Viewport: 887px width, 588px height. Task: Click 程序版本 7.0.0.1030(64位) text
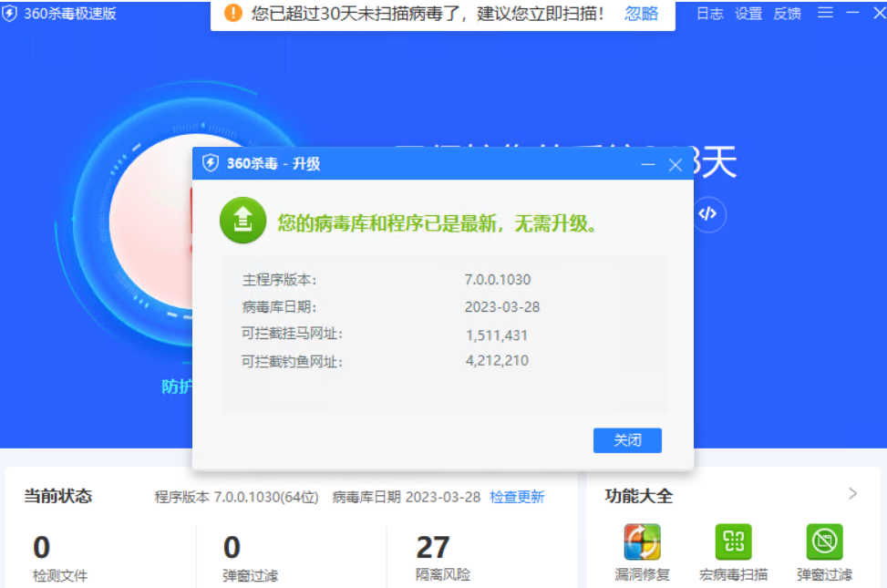pos(236,497)
